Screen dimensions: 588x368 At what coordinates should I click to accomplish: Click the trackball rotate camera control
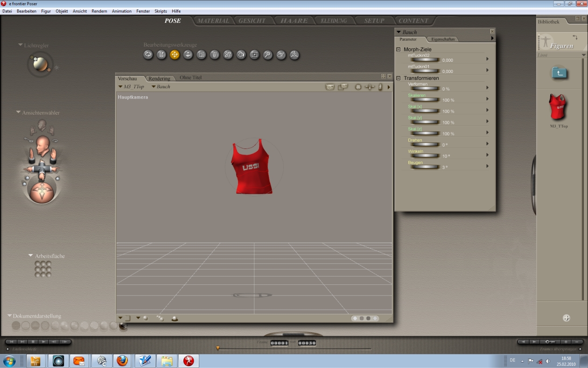pyautogui.click(x=358, y=87)
